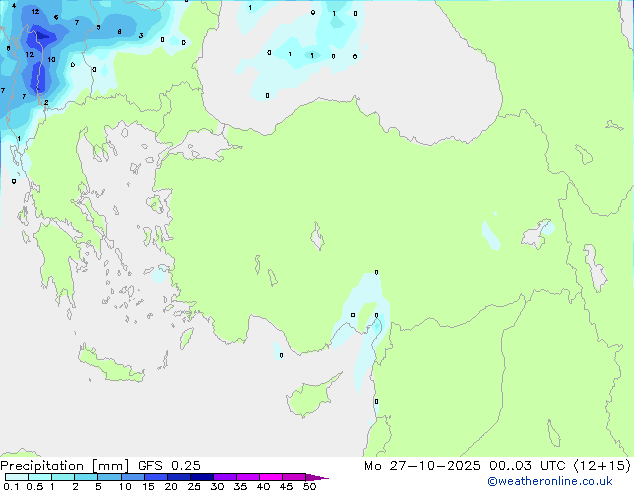Select the 40–45 mm magenta legend swatch
634x490 pixels.
(271, 477)
